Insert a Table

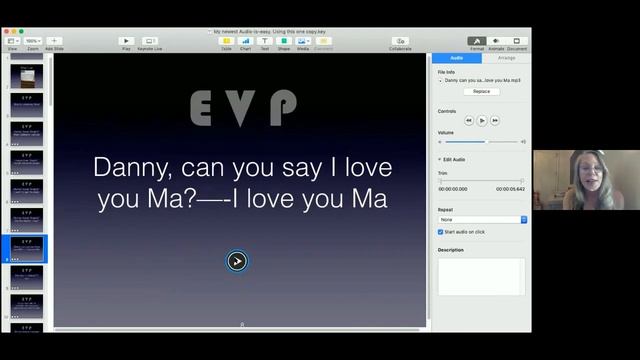point(226,41)
